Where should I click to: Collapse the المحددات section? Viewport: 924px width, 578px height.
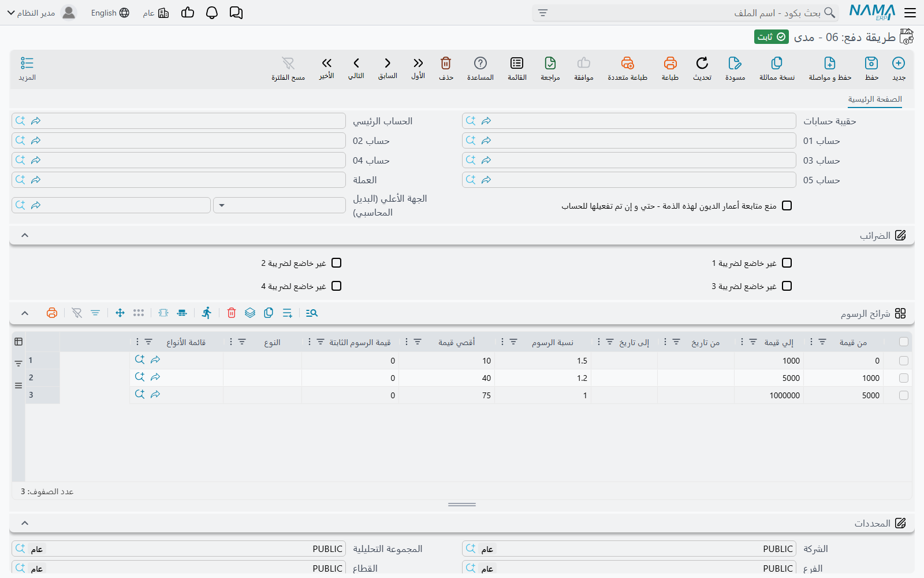coord(25,523)
